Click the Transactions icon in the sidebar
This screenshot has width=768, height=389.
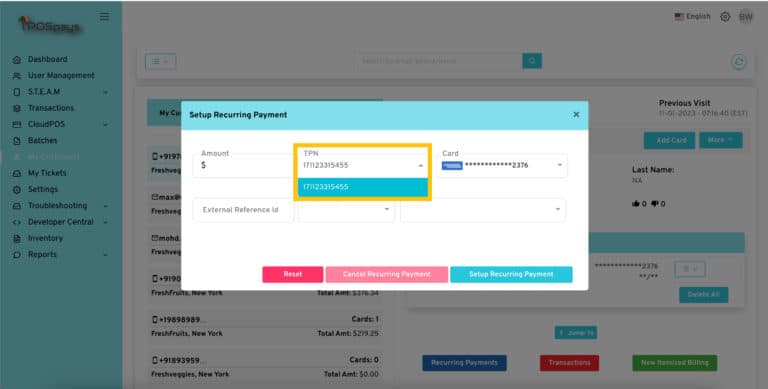(x=17, y=108)
